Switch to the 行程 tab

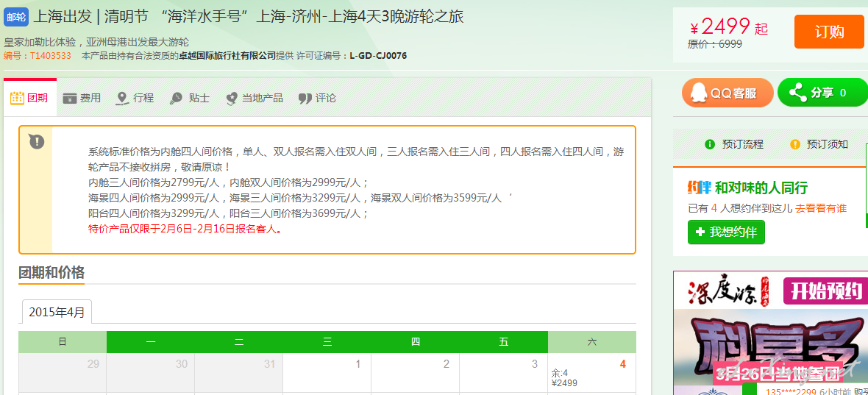point(135,98)
